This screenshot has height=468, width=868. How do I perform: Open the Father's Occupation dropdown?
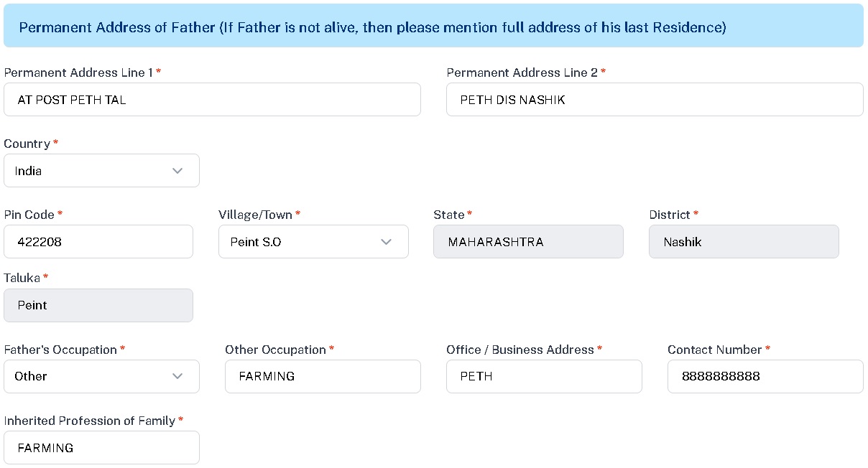pos(101,376)
